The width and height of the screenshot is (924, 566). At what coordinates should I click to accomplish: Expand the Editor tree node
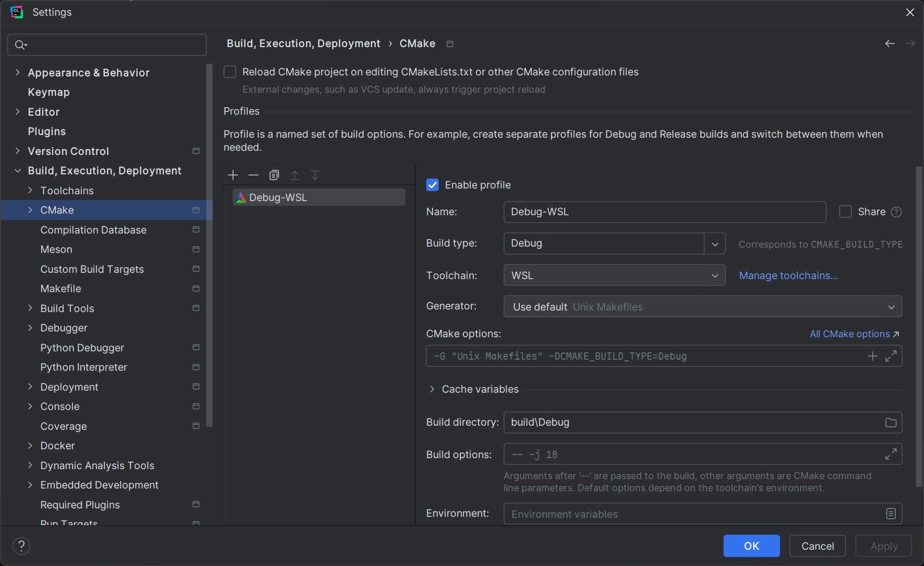coord(18,112)
